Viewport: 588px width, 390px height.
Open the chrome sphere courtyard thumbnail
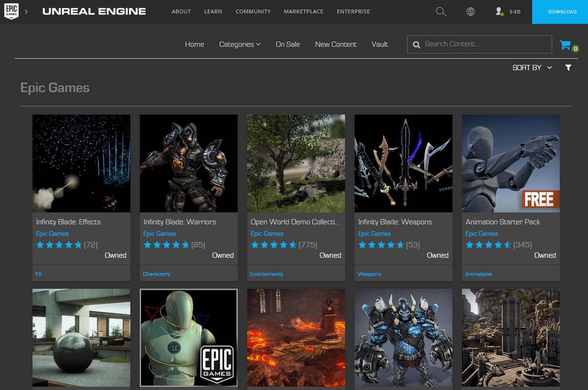click(x=81, y=337)
